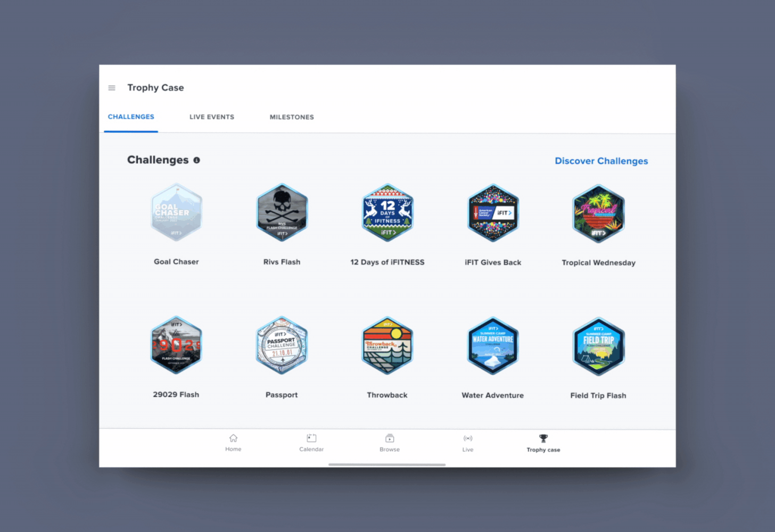Switch to the Live Events tab
This screenshot has height=532, width=775.
click(212, 117)
